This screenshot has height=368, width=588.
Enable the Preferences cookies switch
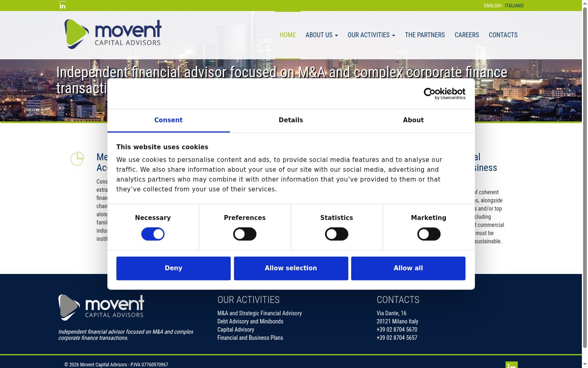tap(245, 234)
